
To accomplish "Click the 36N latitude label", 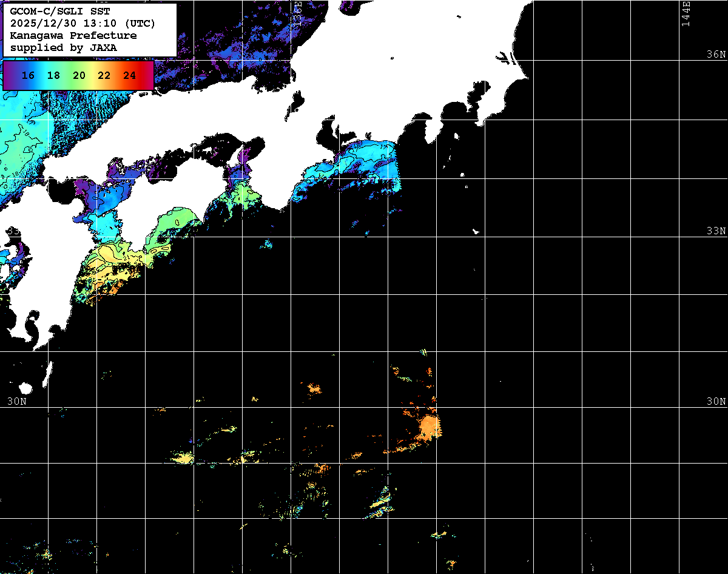I will (x=716, y=54).
